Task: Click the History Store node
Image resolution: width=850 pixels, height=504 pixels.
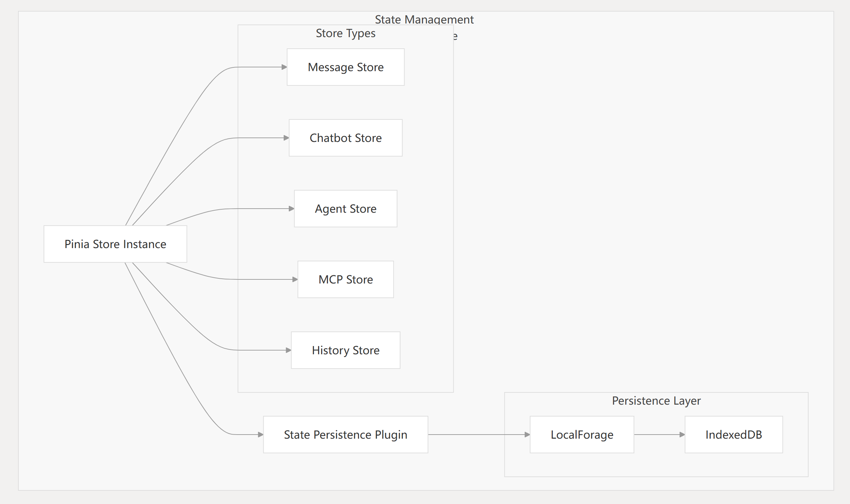Action: pyautogui.click(x=345, y=350)
